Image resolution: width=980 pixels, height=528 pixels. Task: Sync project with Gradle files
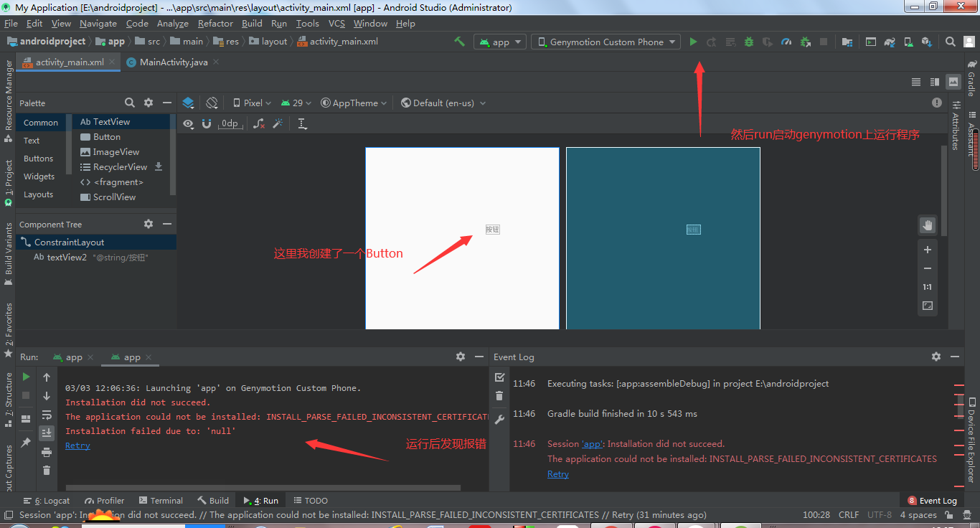point(890,41)
